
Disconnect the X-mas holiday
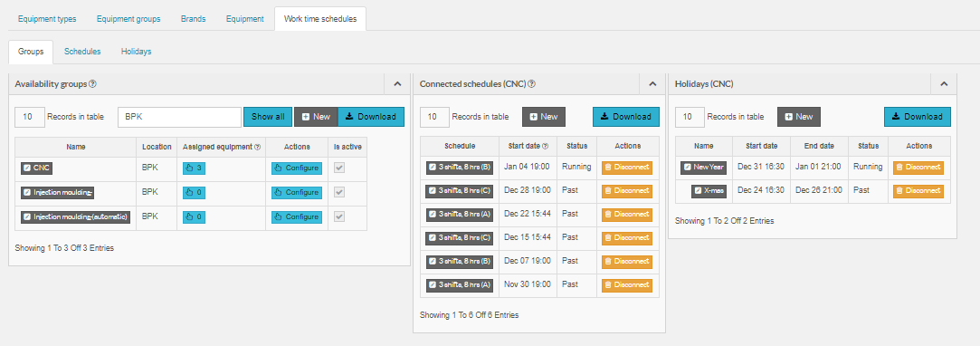(x=918, y=191)
